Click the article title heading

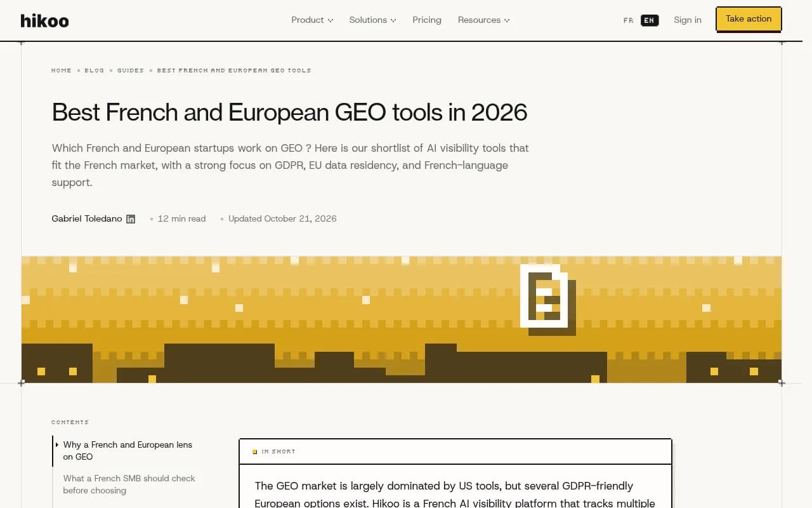click(290, 112)
